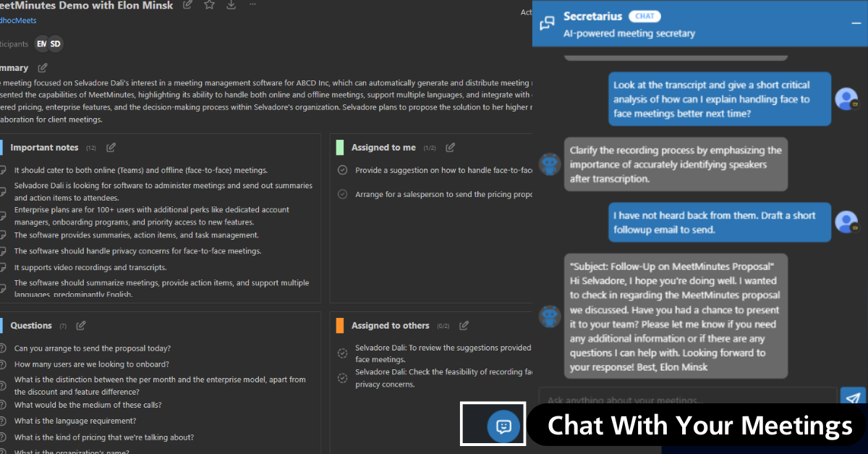Click the meeting summary paragraph
This screenshot has height=454, width=868.
point(266,101)
